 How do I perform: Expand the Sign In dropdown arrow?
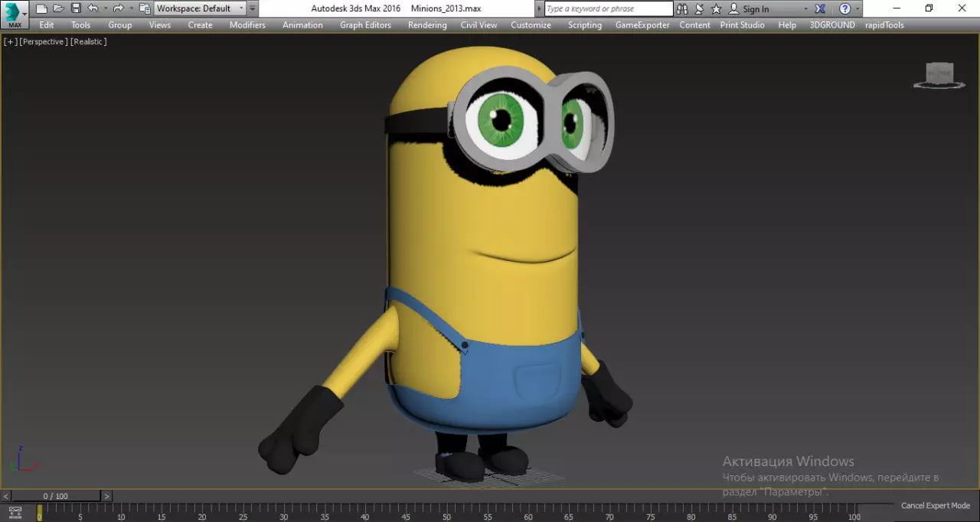(x=805, y=9)
